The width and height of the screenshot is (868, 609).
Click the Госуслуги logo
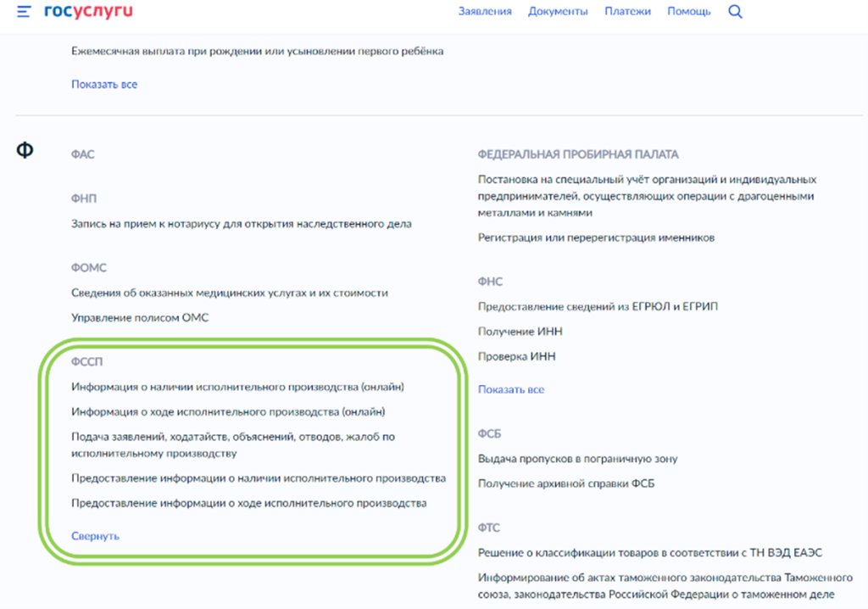coord(90,11)
